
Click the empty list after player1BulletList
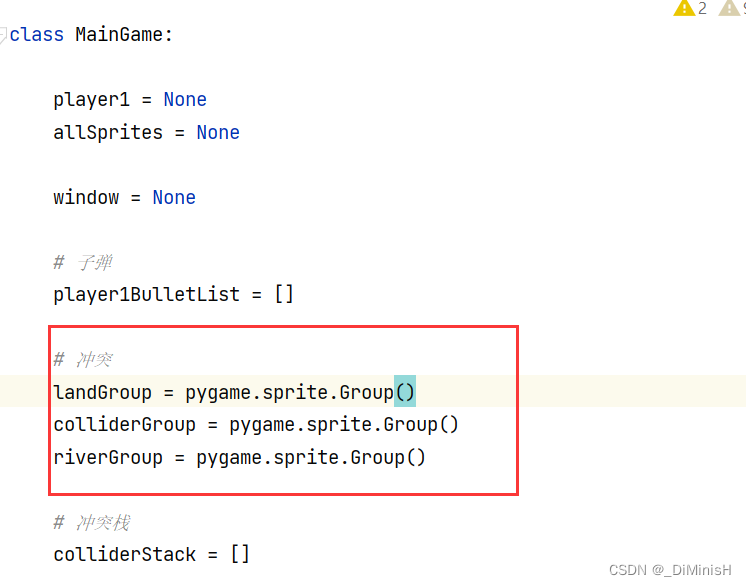(x=285, y=294)
